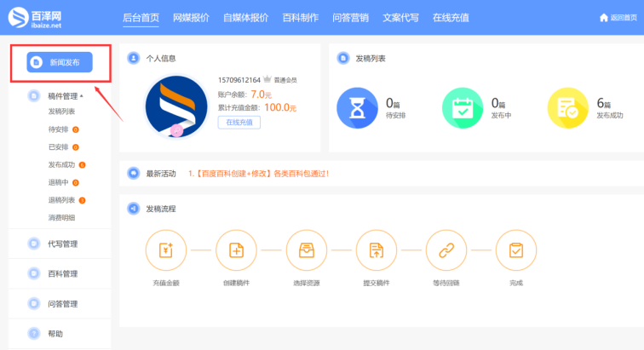Open the 网媒报价 top menu tab
This screenshot has height=350, width=644.
[191, 17]
